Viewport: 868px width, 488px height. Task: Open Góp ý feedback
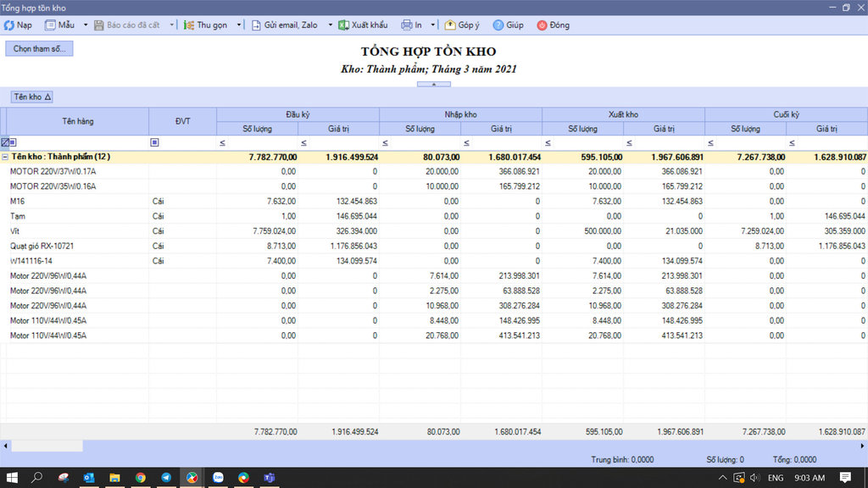pyautogui.click(x=462, y=25)
